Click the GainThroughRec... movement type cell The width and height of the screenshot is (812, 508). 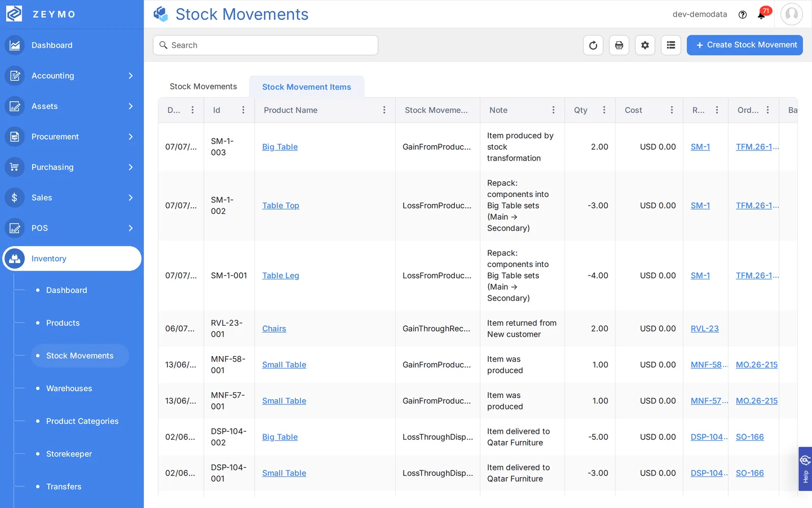[436, 329]
